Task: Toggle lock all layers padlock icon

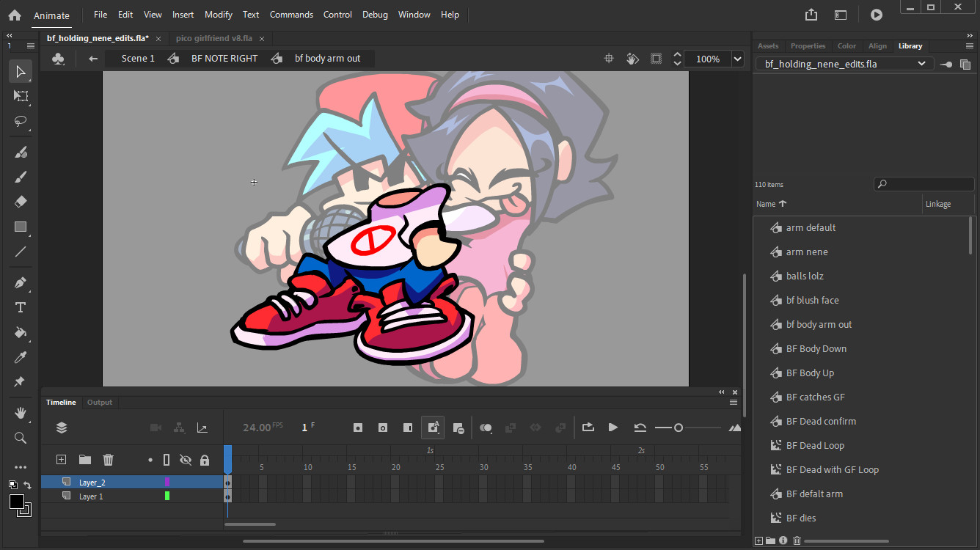Action: tap(205, 460)
